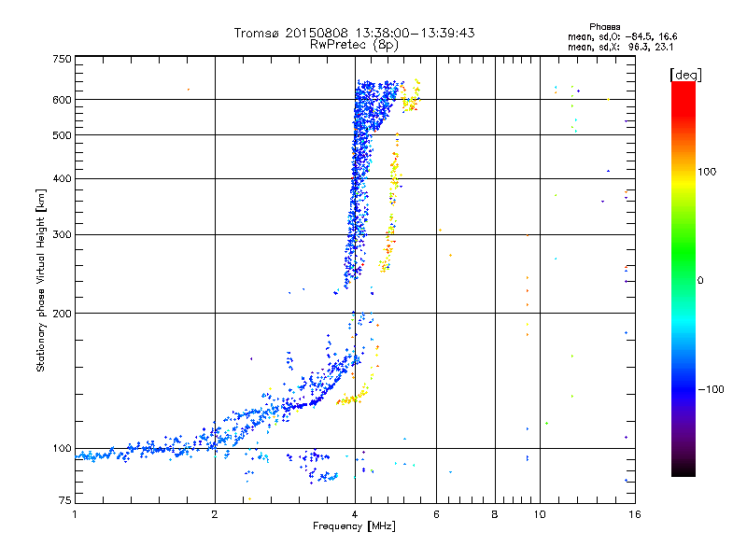Click the "mean, sd,X: 96.3, 23.1" text
The image size is (747, 560).
pyautogui.click(x=620, y=48)
